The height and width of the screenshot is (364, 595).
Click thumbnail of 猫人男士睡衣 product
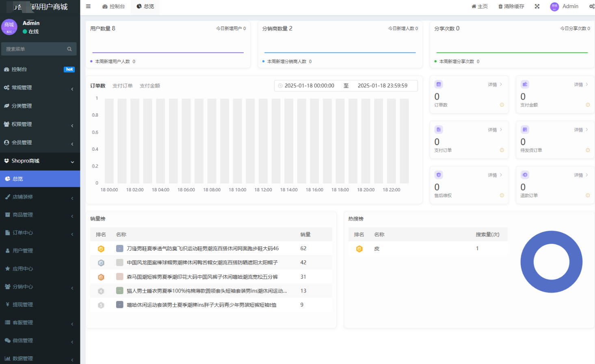pyautogui.click(x=120, y=291)
